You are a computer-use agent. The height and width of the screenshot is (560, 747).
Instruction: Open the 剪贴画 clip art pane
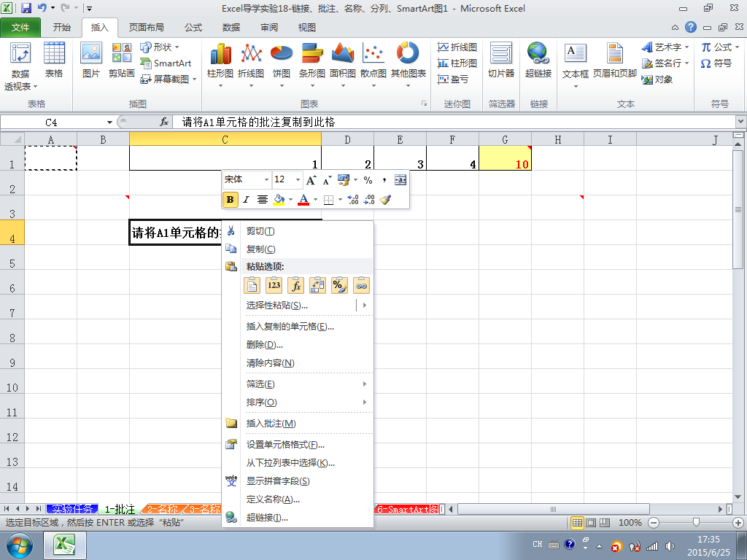pos(122,60)
